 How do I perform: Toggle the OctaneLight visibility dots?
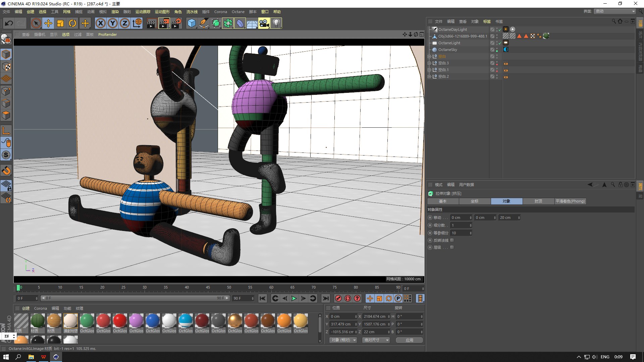click(x=497, y=43)
